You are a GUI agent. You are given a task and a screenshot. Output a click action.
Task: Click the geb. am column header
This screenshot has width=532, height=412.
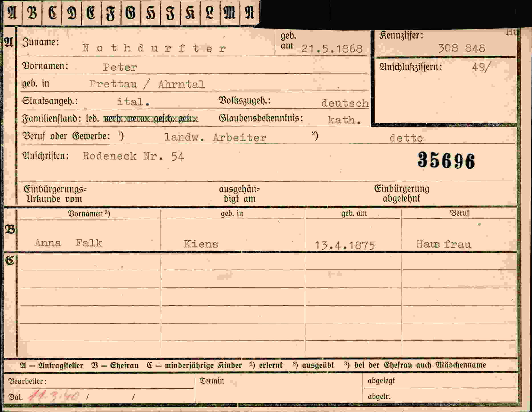point(354,213)
